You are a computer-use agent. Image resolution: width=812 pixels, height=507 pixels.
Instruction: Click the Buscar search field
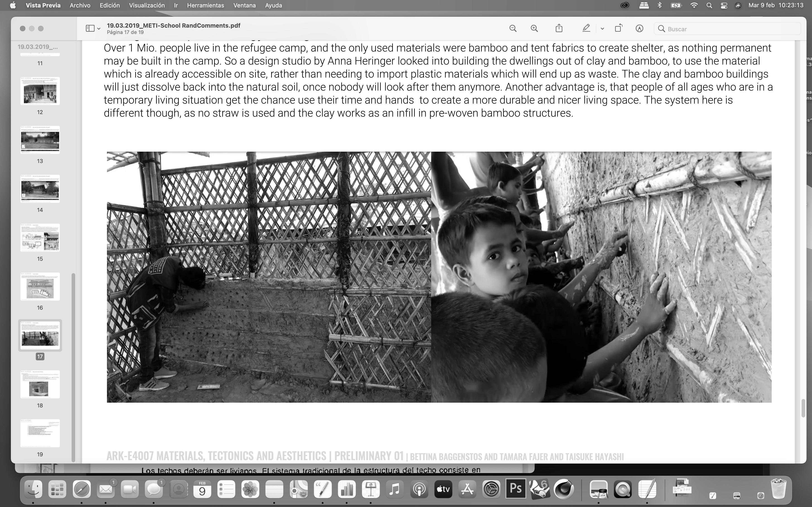(728, 29)
